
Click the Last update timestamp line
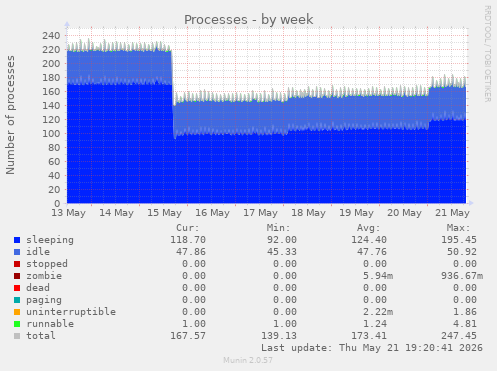tap(372, 348)
